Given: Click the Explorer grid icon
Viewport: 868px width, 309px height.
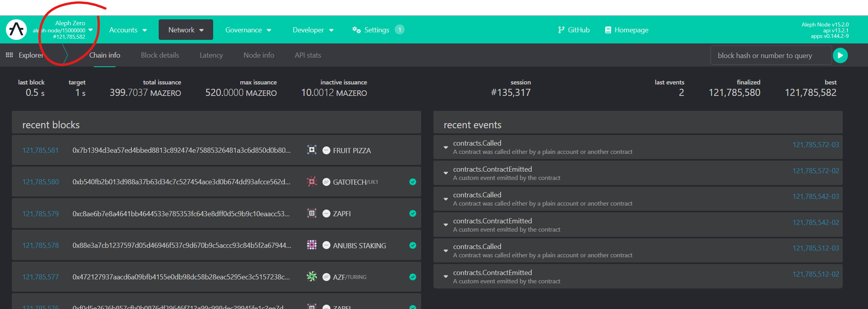Looking at the screenshot, I should click(x=9, y=55).
